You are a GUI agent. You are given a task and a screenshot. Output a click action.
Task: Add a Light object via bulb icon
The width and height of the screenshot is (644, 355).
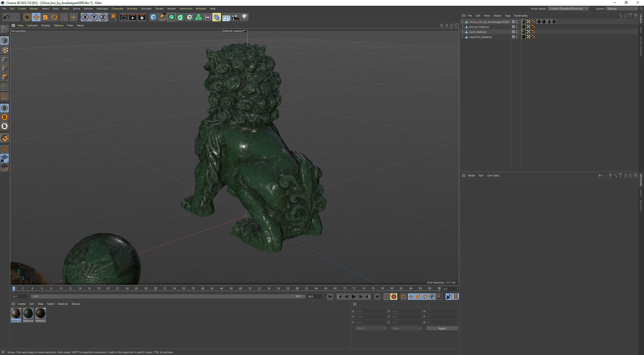pyautogui.click(x=244, y=17)
